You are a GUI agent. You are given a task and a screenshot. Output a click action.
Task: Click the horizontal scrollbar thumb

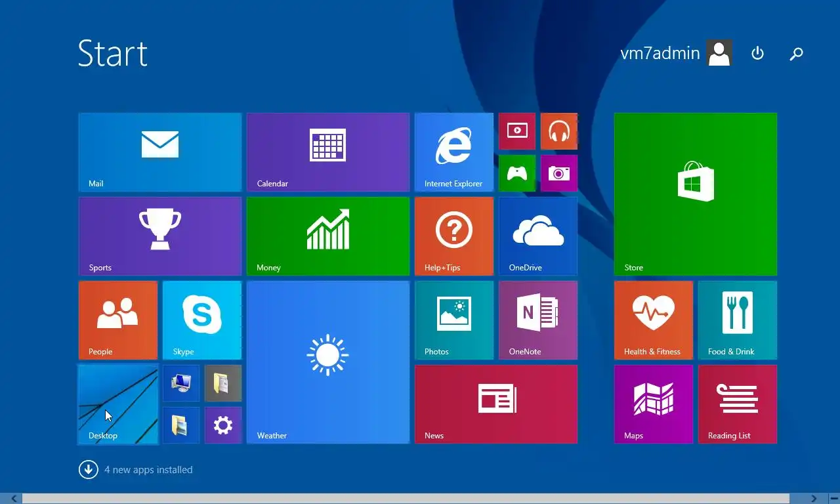point(406,499)
